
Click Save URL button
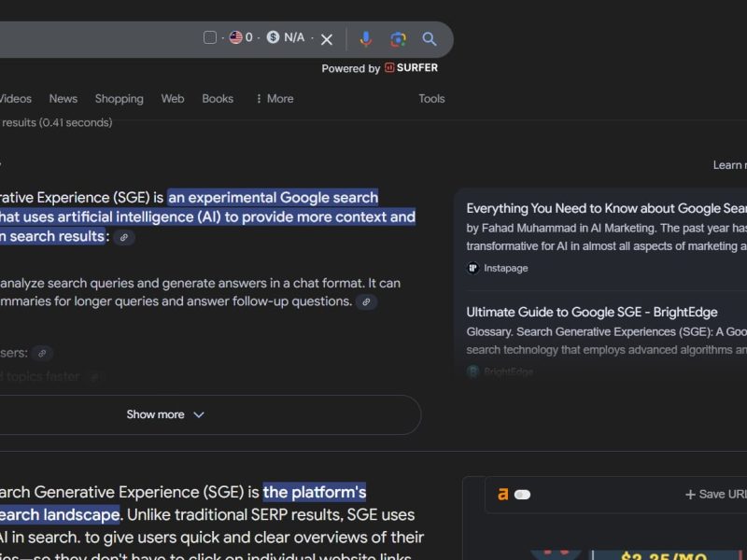(x=715, y=495)
